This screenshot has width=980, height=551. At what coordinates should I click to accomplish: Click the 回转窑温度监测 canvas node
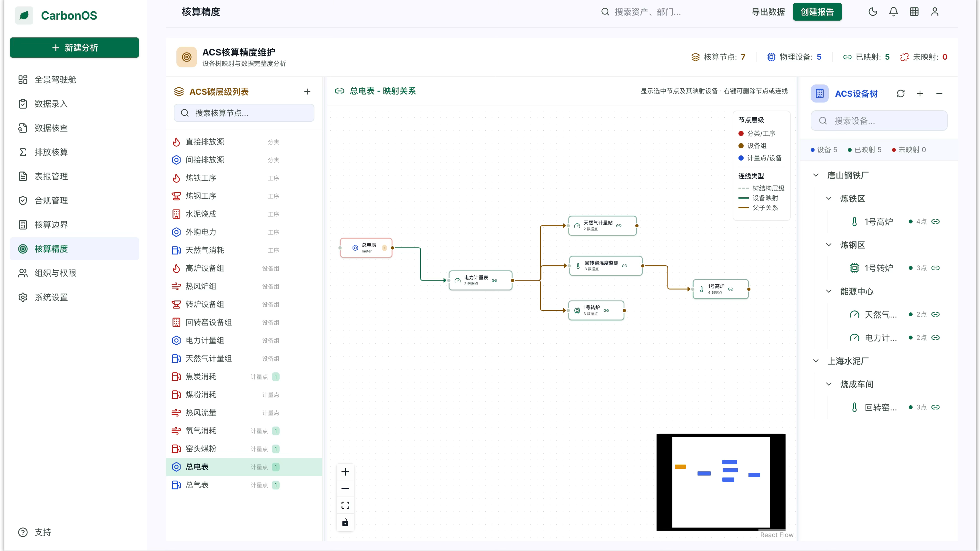click(606, 266)
